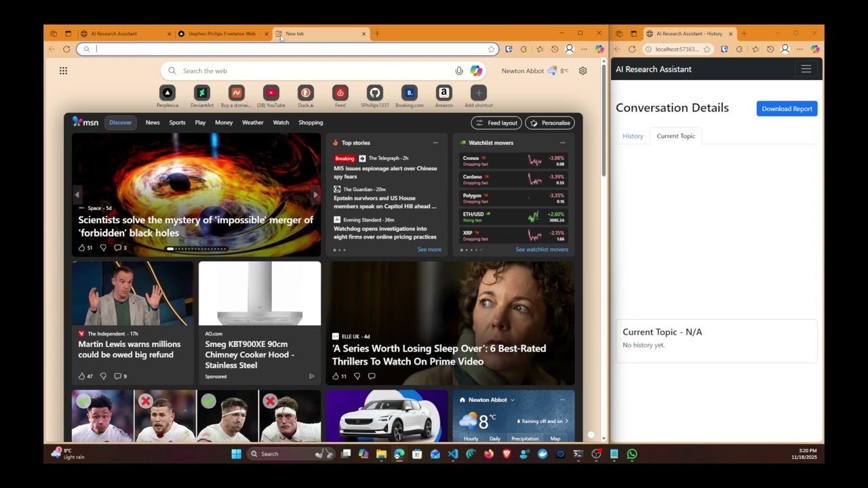Open the Feed layout button
This screenshot has width=868, height=488.
[496, 123]
